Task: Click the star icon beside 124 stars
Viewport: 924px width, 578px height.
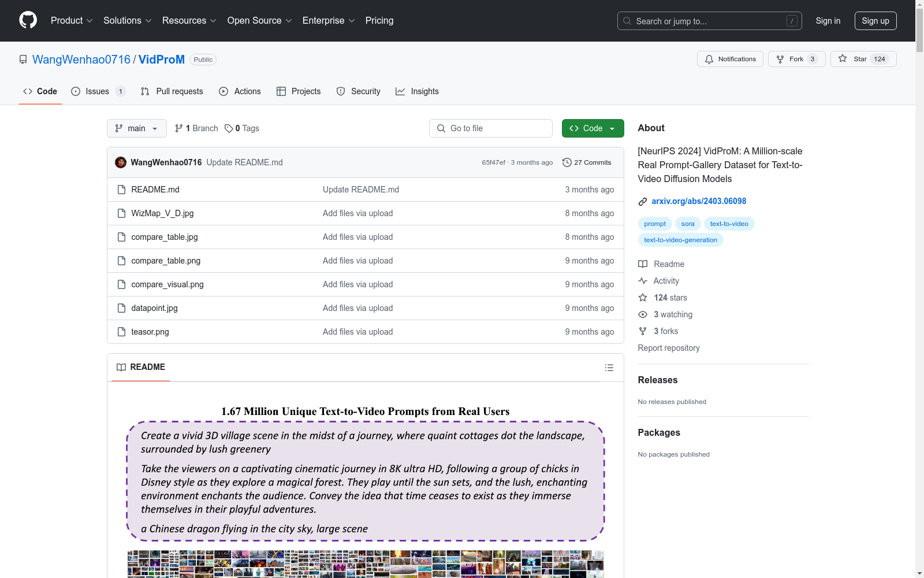Action: click(643, 298)
